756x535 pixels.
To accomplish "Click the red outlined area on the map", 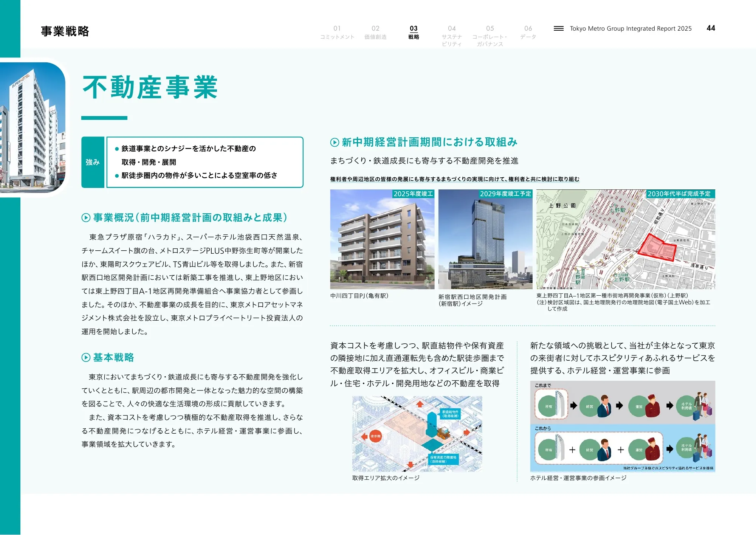I will pyautogui.click(x=658, y=248).
